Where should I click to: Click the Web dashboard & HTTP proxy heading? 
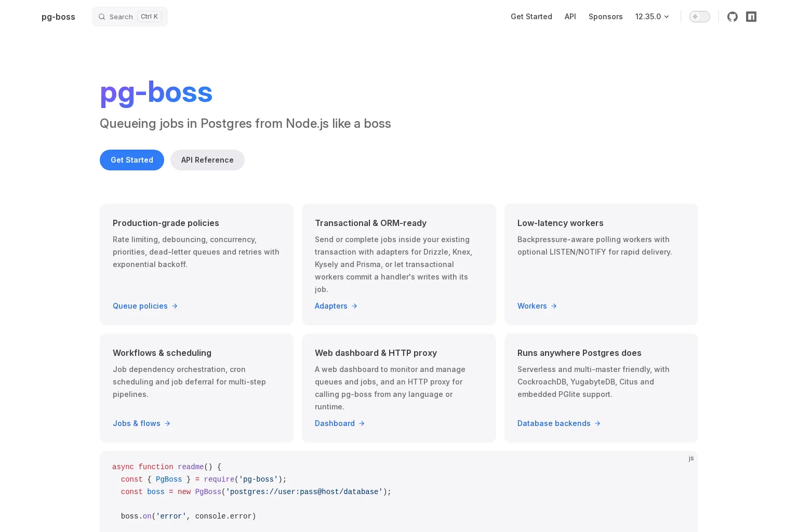pos(376,353)
